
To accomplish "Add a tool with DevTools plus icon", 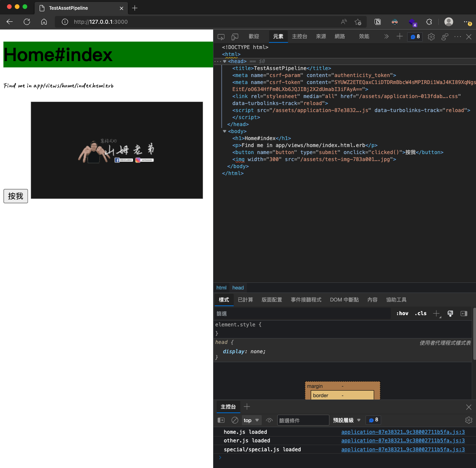I will tap(399, 36).
